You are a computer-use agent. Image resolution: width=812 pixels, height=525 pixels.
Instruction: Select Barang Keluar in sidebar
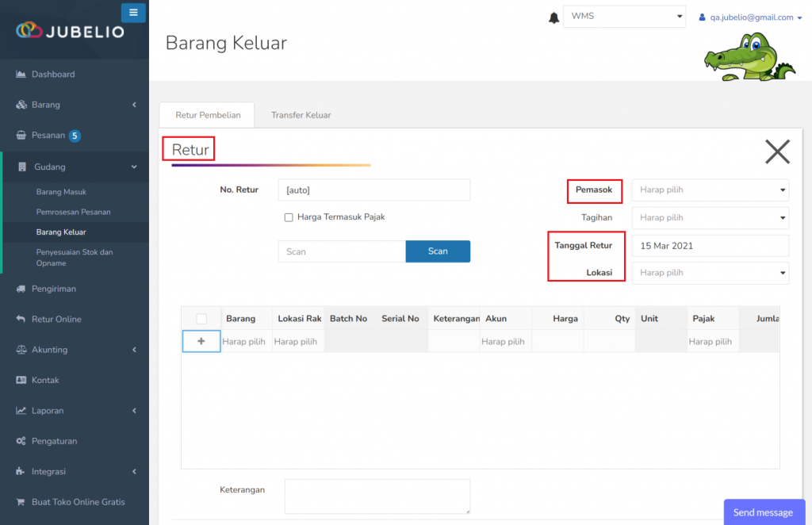click(x=61, y=232)
